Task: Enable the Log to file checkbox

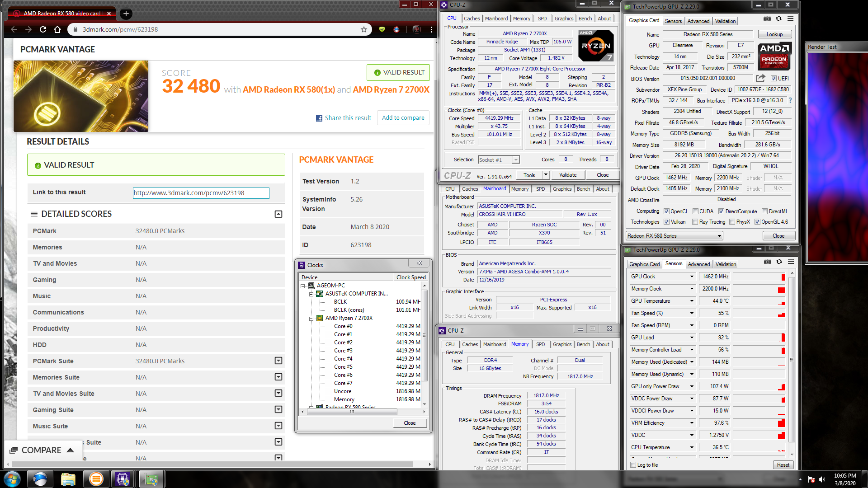Action: pyautogui.click(x=633, y=465)
